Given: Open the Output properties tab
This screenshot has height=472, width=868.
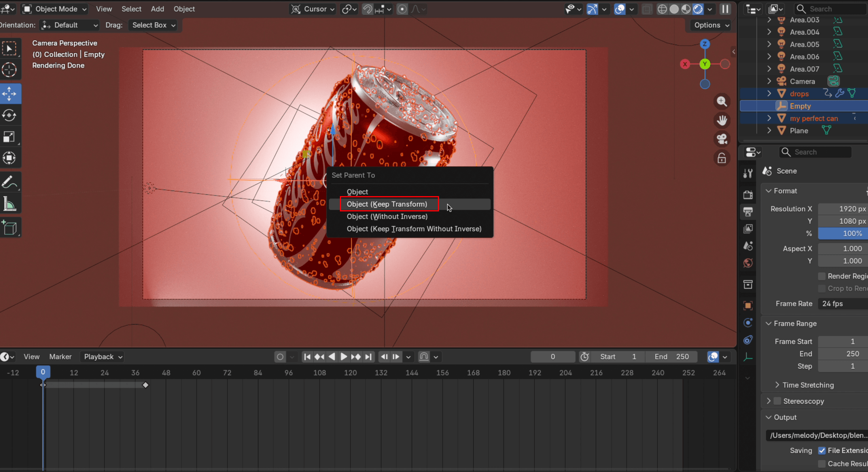Looking at the screenshot, I should tap(748, 212).
